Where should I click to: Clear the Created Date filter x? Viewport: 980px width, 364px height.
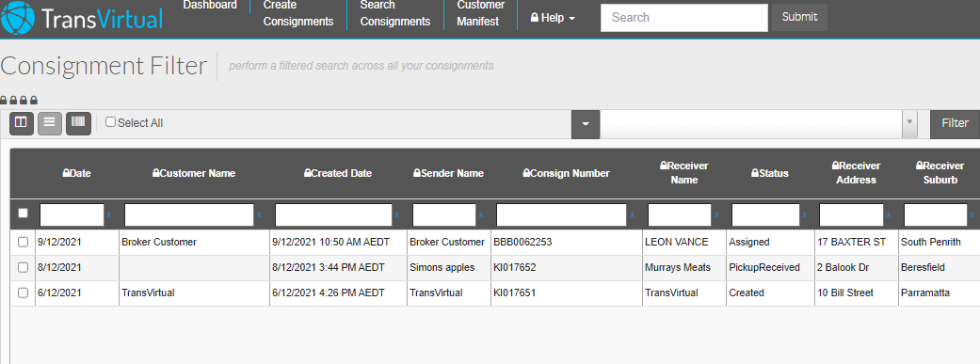click(x=397, y=214)
